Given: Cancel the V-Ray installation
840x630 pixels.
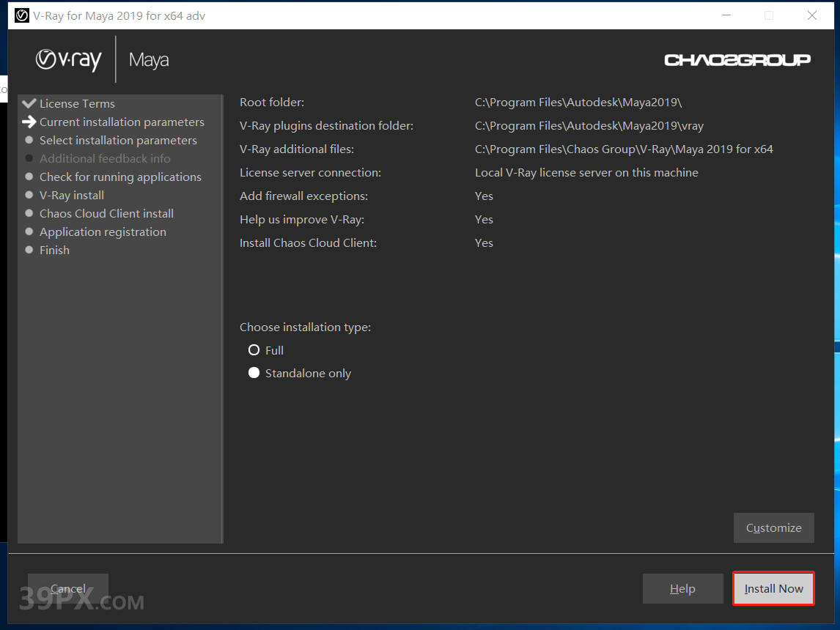Looking at the screenshot, I should [68, 588].
